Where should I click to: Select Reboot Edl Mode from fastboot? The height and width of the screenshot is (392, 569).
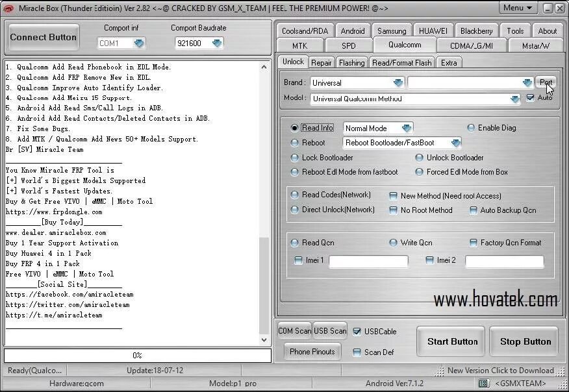[x=294, y=172]
